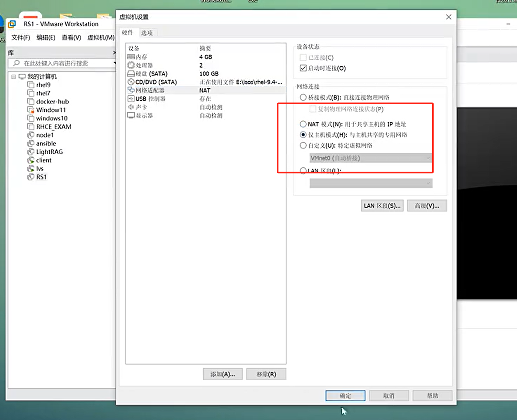
Task: Toggle the Connected (已连接) checkbox
Action: point(303,58)
